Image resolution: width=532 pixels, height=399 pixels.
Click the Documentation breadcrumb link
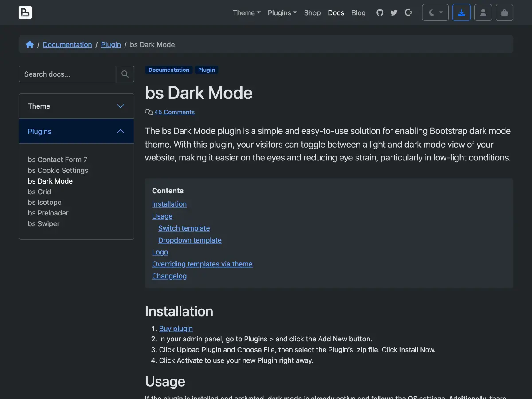(67, 44)
